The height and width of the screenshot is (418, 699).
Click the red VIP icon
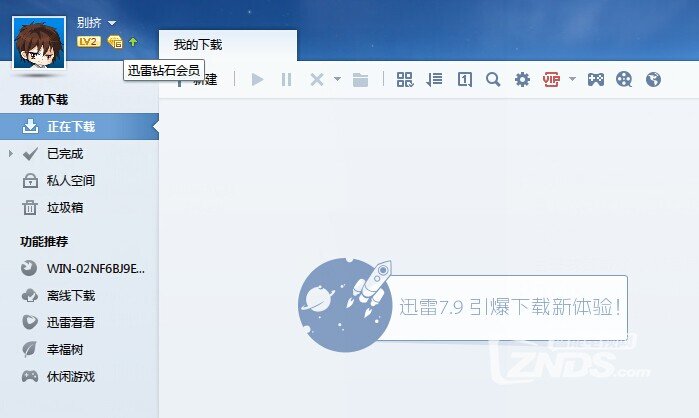551,80
